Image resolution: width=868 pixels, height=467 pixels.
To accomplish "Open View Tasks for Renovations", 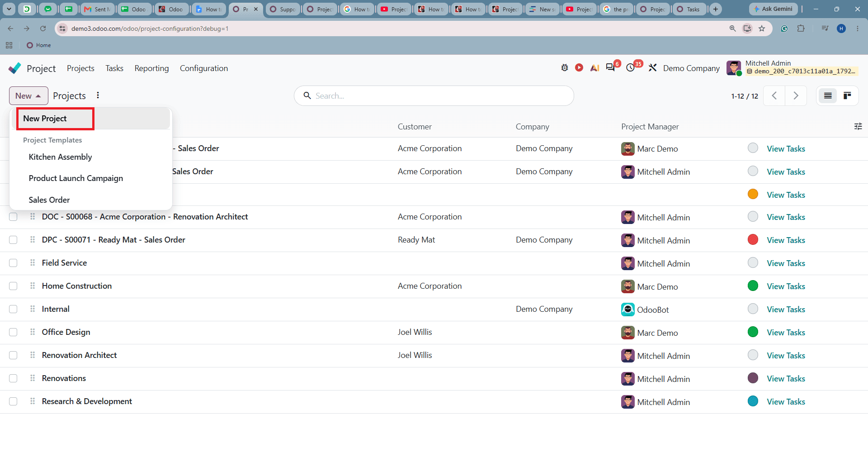I will point(786,379).
